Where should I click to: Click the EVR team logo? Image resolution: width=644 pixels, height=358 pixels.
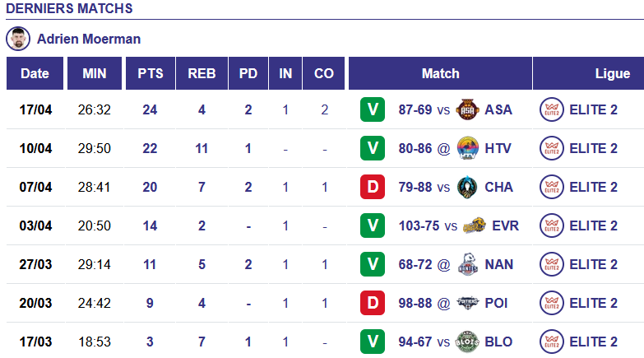[x=474, y=225]
